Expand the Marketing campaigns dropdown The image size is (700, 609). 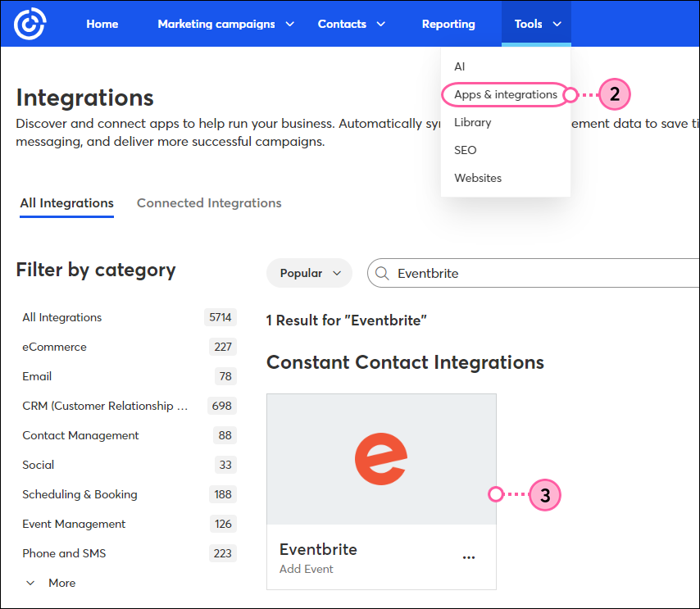[x=289, y=24]
